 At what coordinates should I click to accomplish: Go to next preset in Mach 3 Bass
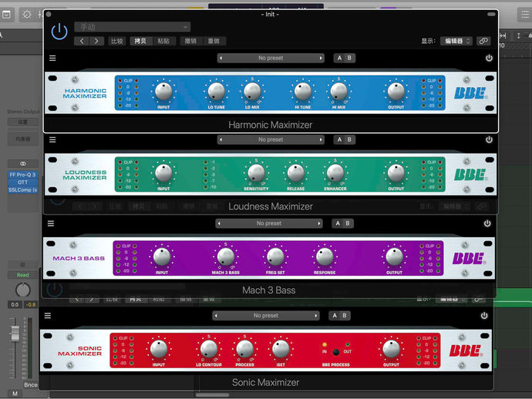click(319, 223)
